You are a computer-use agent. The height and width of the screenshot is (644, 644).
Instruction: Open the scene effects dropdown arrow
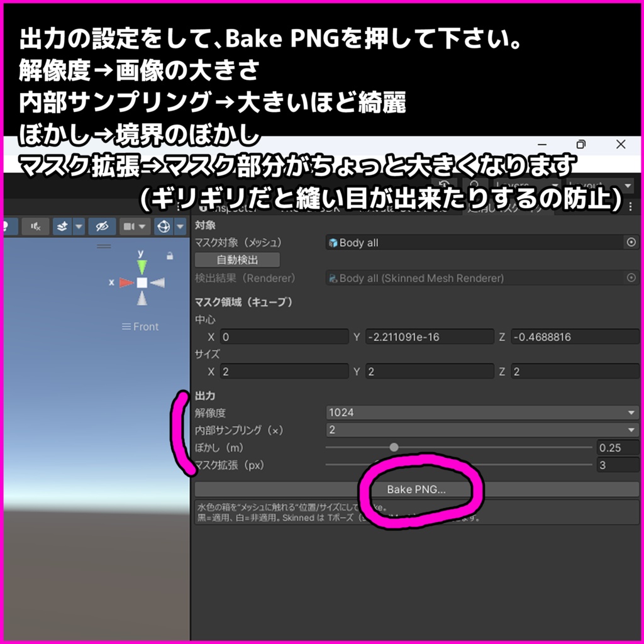79,226
